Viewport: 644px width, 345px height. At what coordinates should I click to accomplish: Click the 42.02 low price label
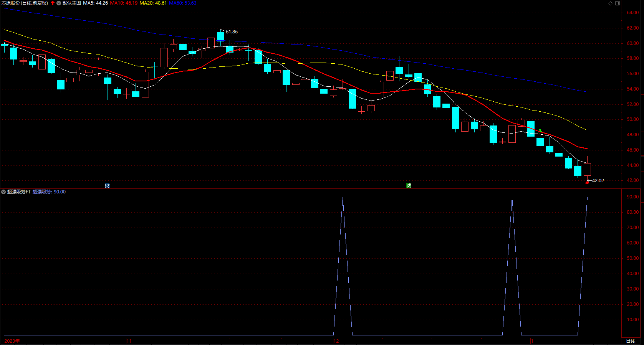598,181
